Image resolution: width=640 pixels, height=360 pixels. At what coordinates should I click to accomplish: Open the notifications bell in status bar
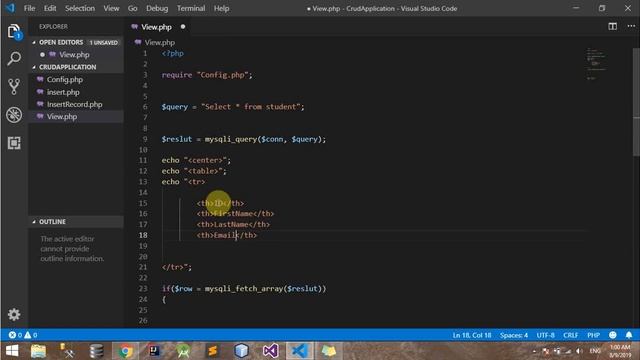coord(629,335)
